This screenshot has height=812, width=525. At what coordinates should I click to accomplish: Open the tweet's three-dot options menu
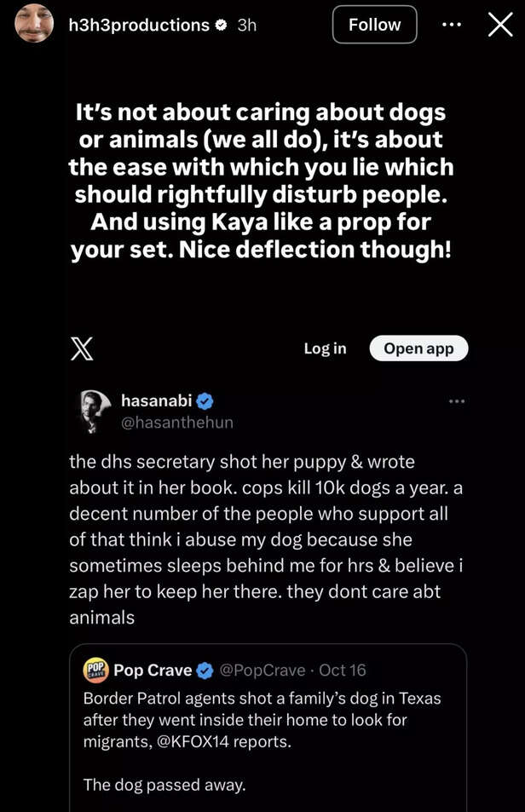click(458, 400)
